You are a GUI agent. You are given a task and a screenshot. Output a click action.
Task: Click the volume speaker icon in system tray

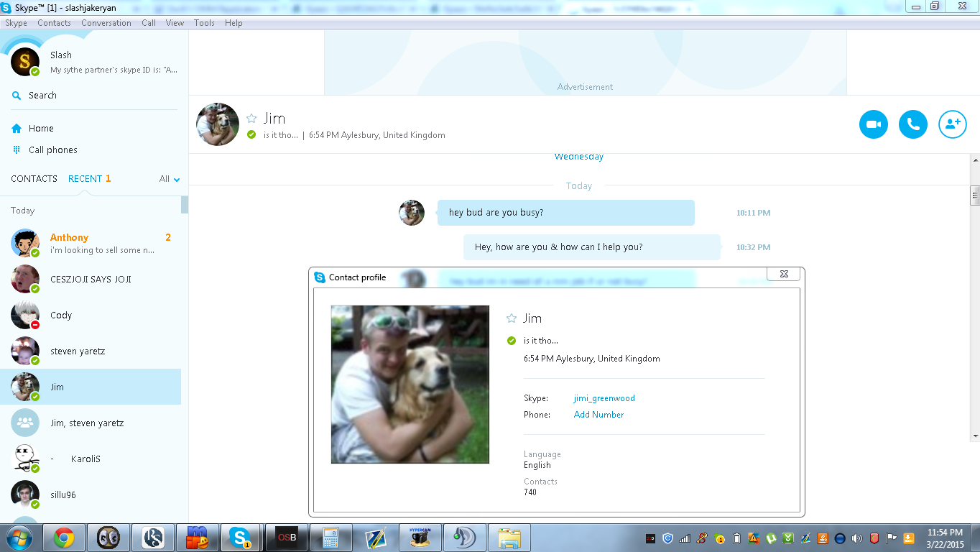(857, 538)
